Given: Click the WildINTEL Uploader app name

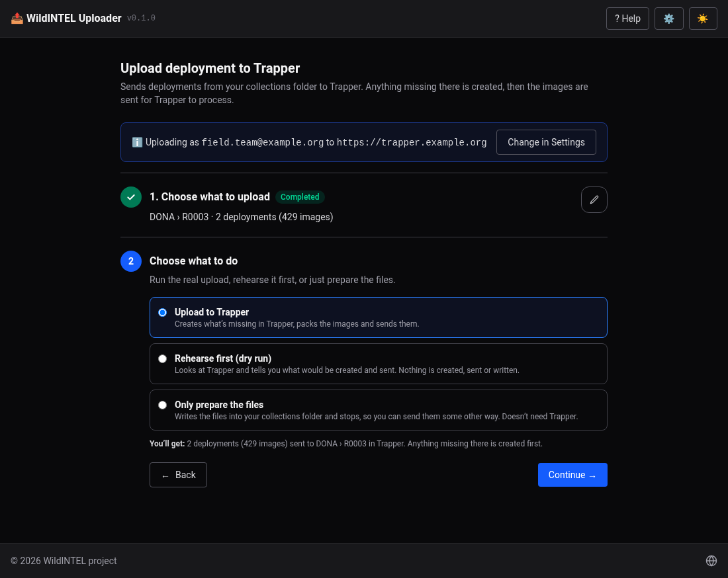Looking at the screenshot, I should [74, 18].
